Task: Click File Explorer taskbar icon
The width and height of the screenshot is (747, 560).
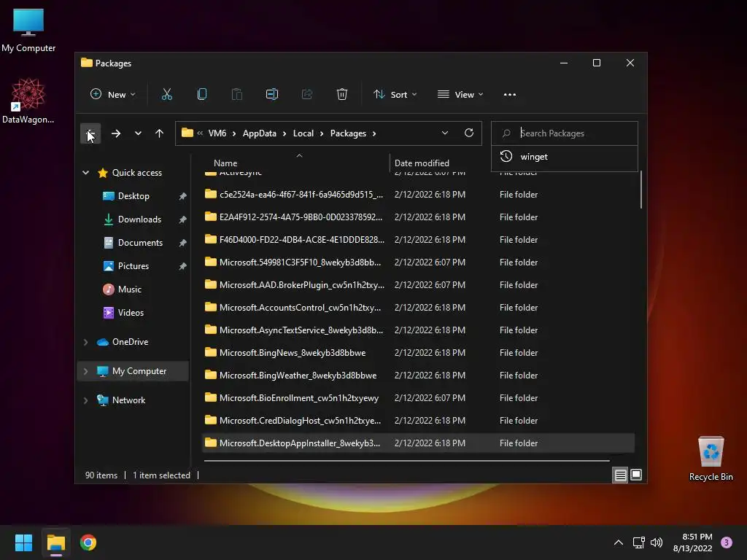Action: tap(55, 542)
